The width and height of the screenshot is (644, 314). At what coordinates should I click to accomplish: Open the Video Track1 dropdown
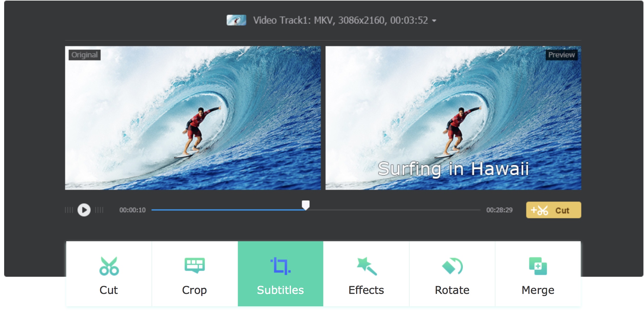[x=434, y=21]
